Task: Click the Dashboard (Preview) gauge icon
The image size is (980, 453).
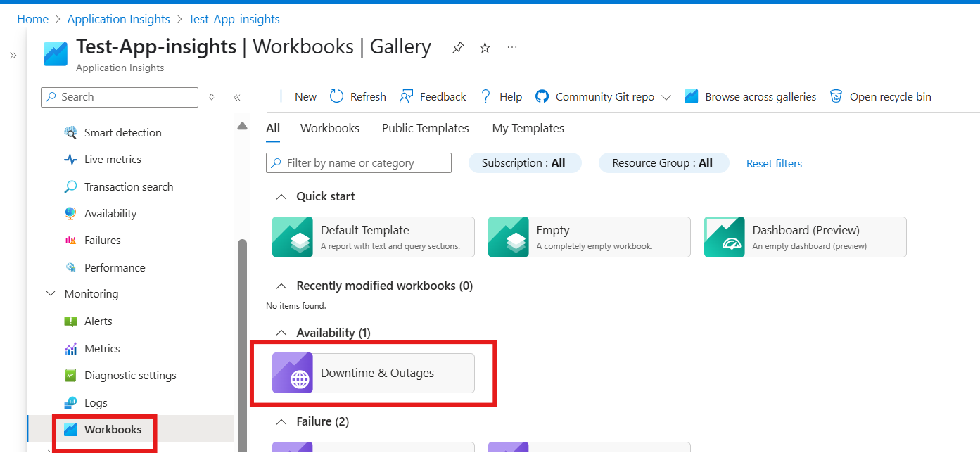Action: 725,237
